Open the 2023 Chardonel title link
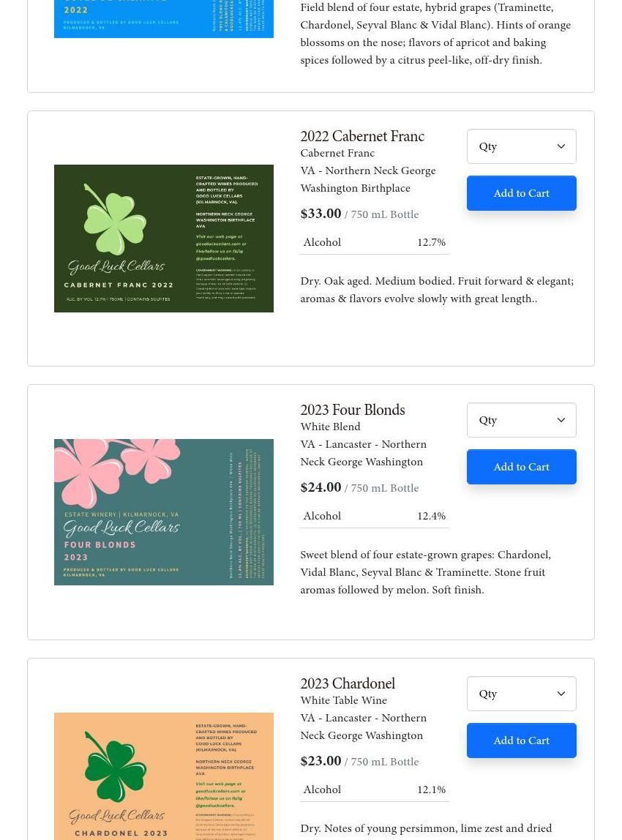 pos(348,683)
